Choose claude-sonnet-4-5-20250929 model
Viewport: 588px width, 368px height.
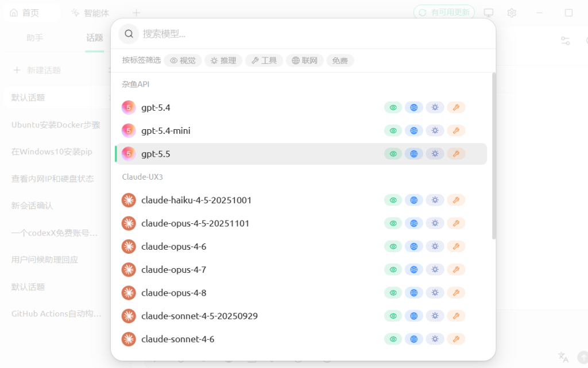coord(301,316)
